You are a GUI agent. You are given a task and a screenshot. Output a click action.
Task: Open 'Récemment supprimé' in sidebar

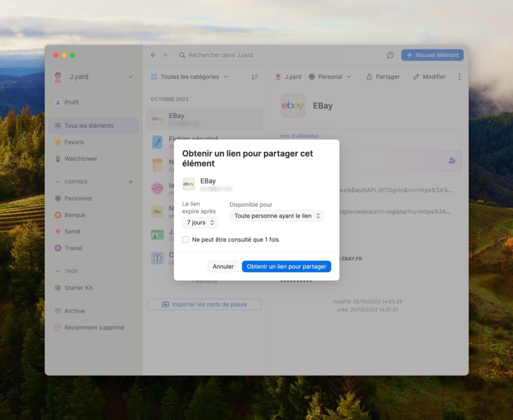click(93, 327)
